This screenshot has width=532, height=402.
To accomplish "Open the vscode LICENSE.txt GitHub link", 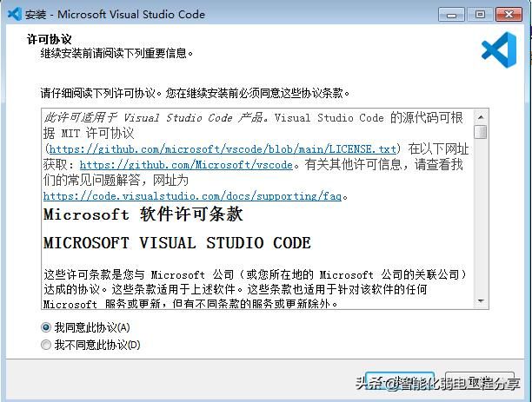I will pyautogui.click(x=223, y=149).
